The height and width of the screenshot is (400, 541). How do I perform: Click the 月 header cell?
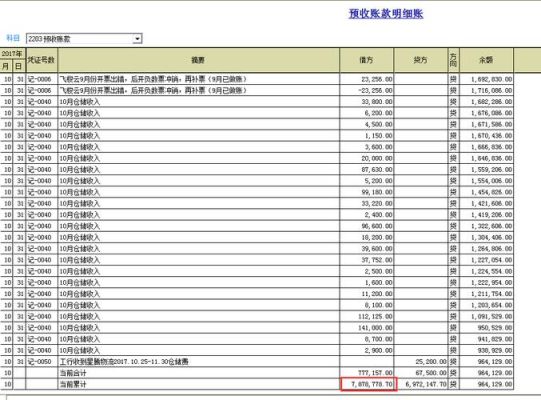[6, 66]
